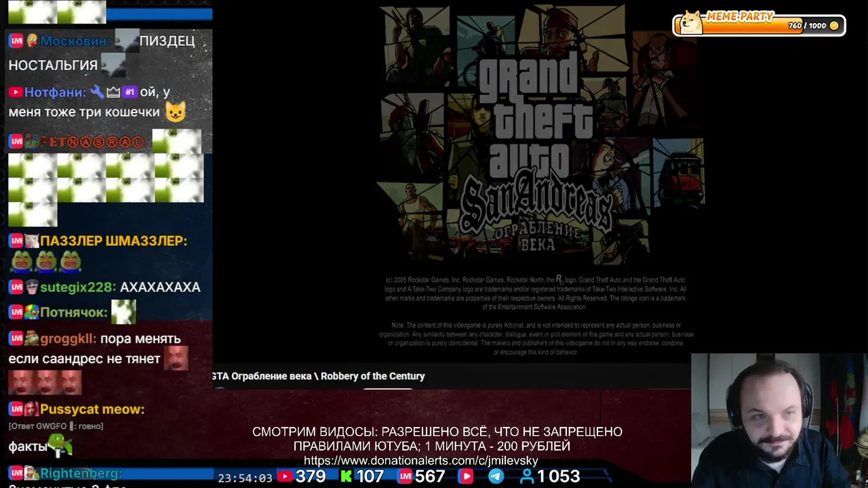Click the crown badge next to Нотфани
This screenshot has height=488, width=868.
[x=113, y=91]
